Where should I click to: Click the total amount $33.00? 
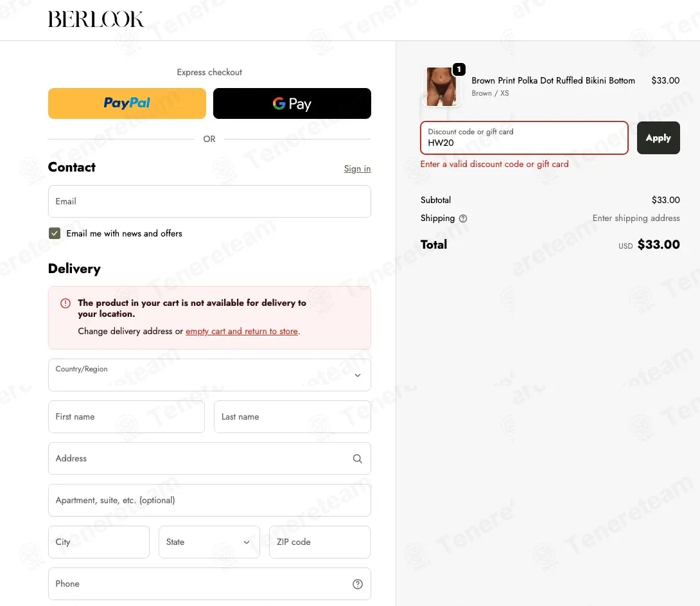(x=658, y=244)
